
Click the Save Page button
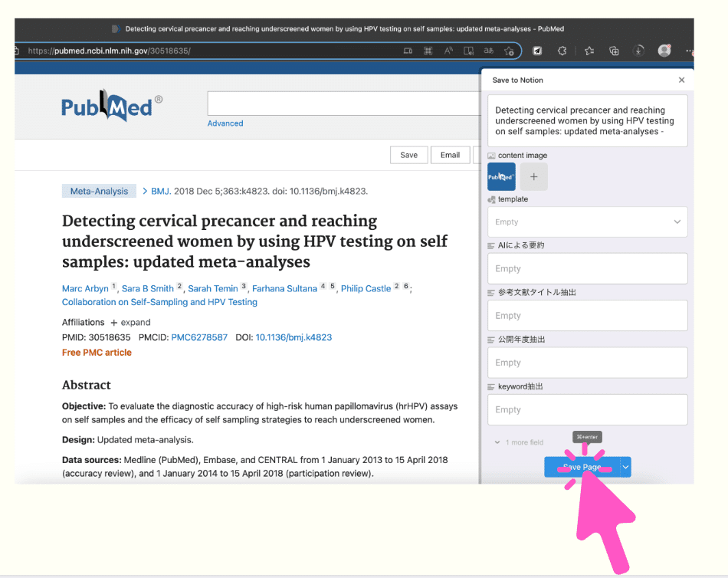point(582,467)
